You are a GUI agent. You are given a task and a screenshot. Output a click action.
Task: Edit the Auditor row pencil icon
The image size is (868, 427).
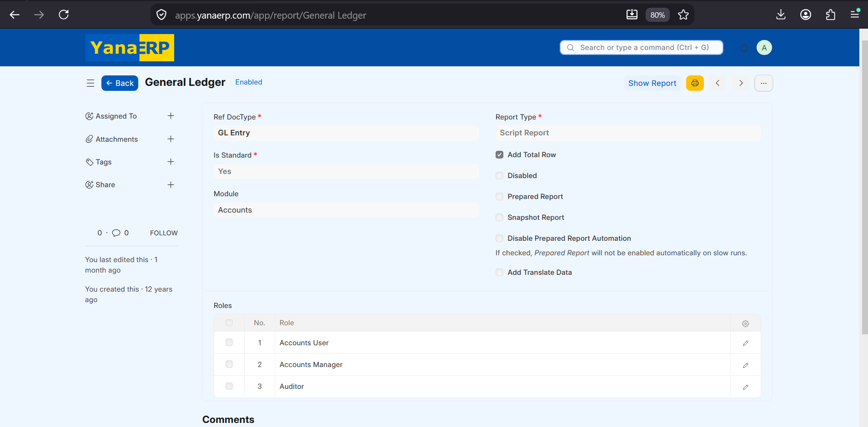[x=745, y=387]
